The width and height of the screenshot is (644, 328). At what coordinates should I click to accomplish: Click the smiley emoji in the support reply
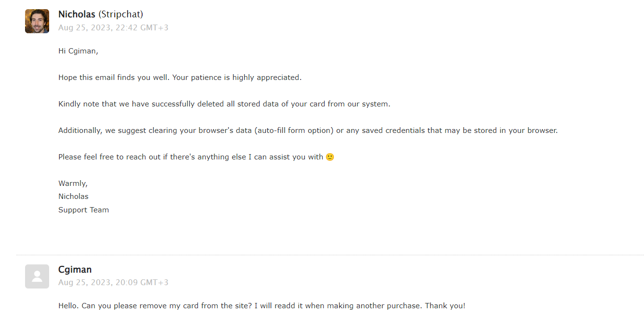330,157
